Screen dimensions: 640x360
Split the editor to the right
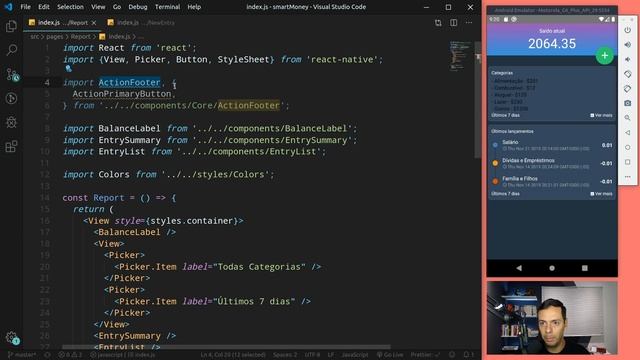[453, 23]
